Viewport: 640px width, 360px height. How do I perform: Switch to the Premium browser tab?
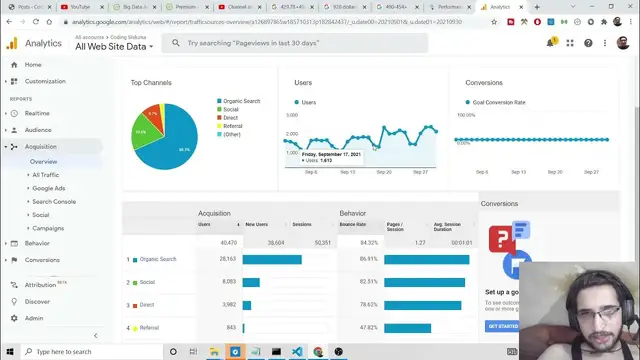(x=187, y=7)
